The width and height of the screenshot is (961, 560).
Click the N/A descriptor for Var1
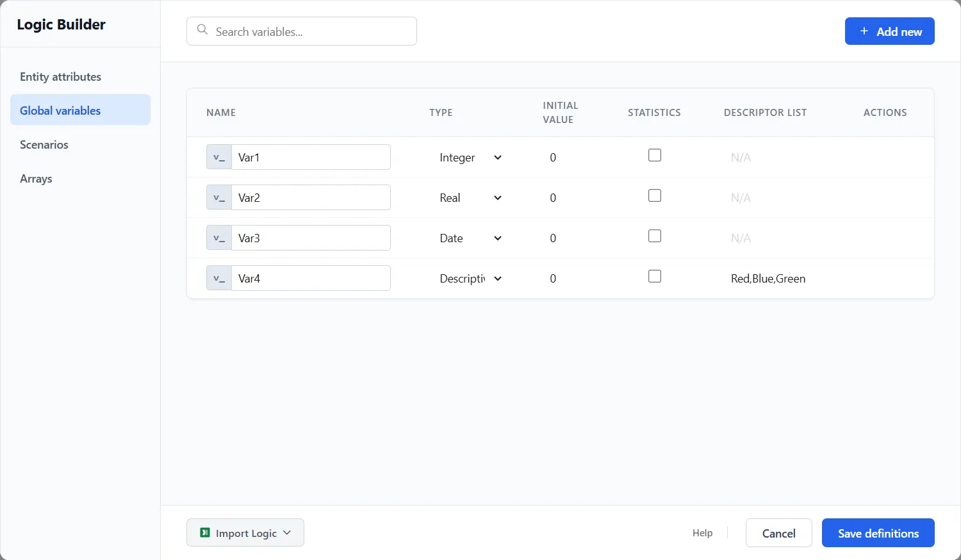[741, 158]
